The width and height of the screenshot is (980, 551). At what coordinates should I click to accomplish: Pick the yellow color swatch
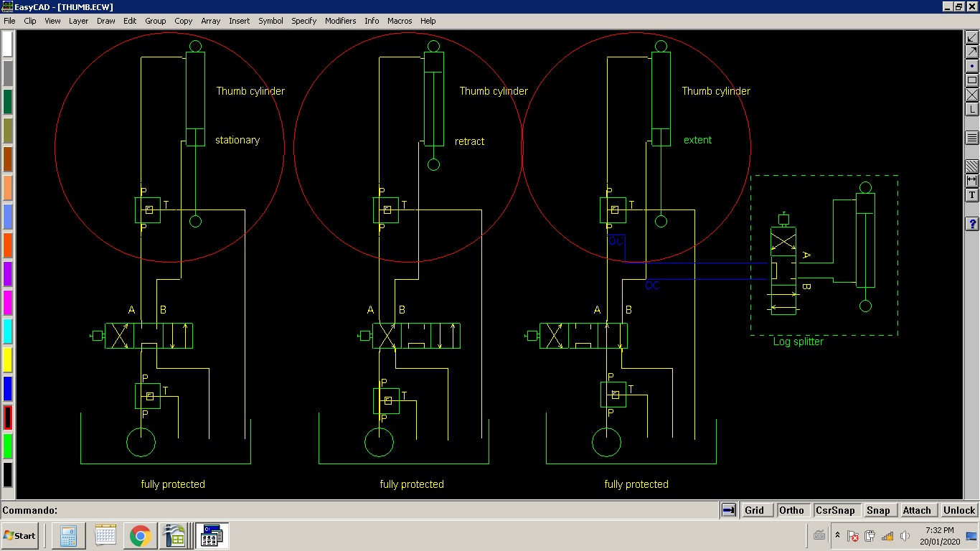coord(7,360)
